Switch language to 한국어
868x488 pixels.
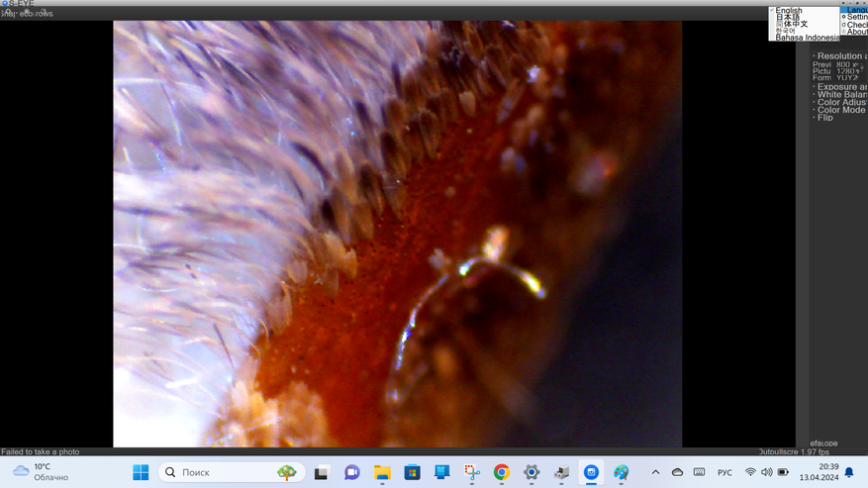[805, 31]
